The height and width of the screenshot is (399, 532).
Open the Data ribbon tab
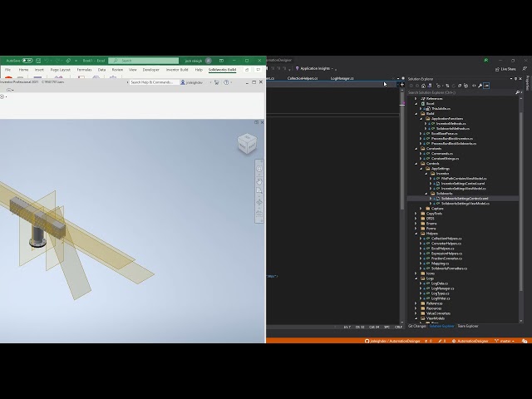(x=101, y=70)
